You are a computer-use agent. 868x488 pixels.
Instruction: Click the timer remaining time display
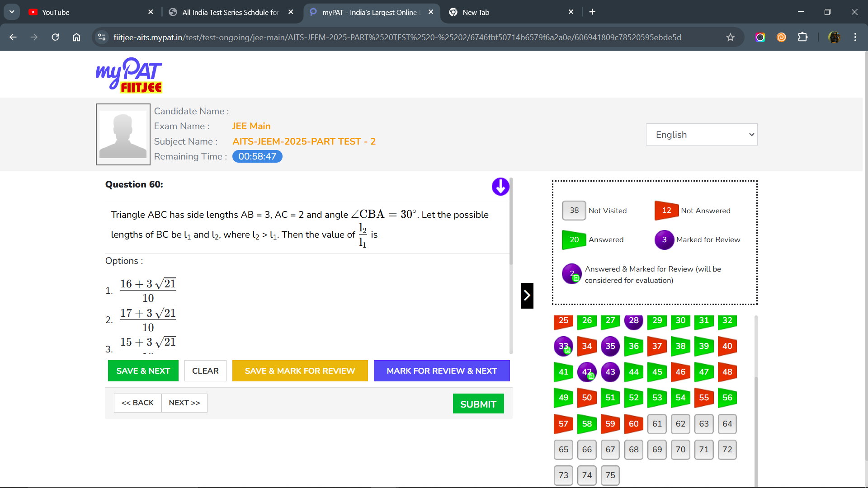[258, 156]
